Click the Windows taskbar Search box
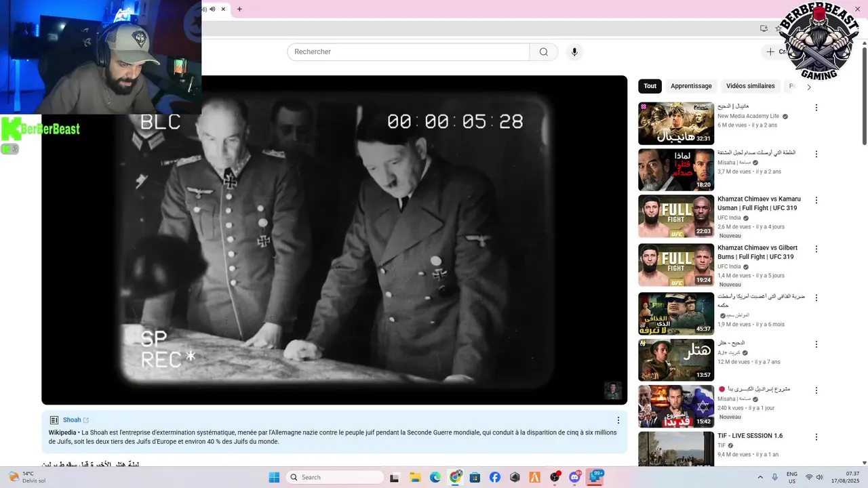Image resolution: width=868 pixels, height=488 pixels. pos(335,477)
